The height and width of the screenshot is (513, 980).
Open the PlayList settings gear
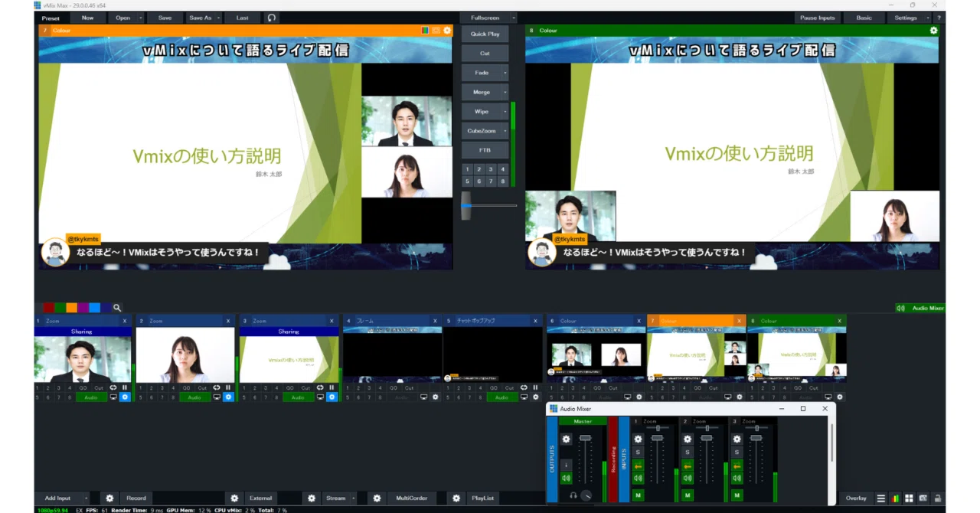[x=456, y=498]
